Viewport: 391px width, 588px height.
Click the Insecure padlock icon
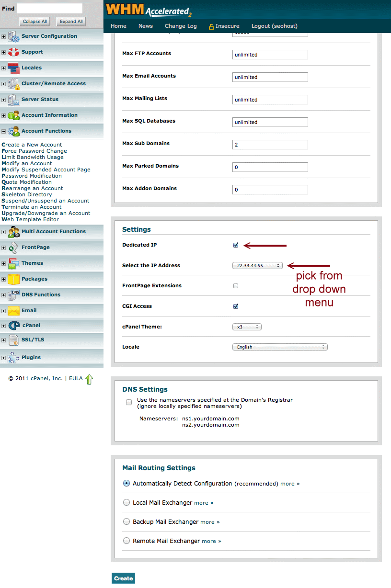tap(211, 26)
